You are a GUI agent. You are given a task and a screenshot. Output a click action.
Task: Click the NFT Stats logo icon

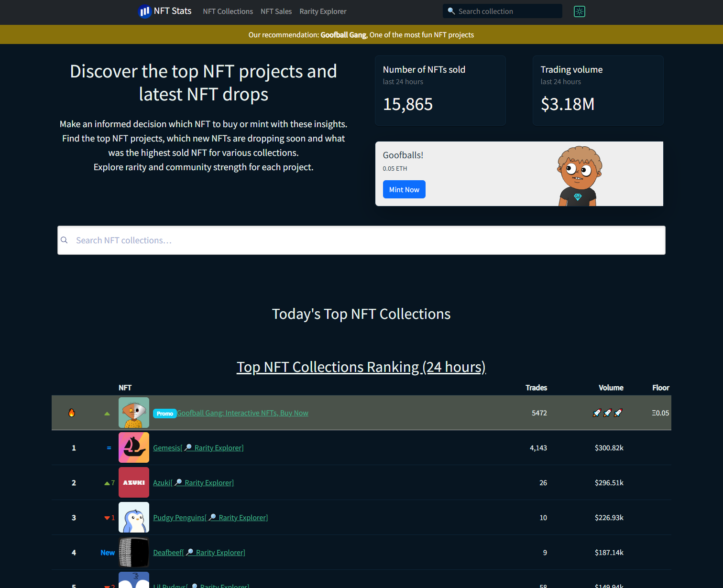point(144,11)
